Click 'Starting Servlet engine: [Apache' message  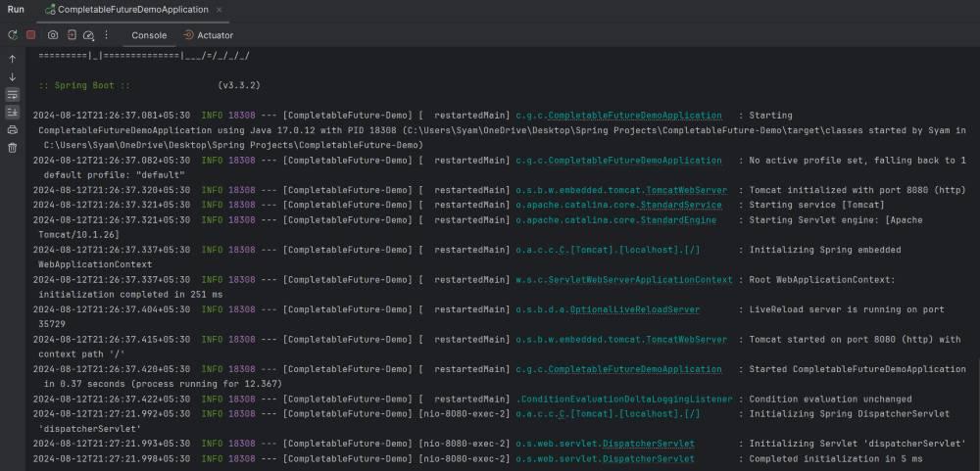click(836, 220)
